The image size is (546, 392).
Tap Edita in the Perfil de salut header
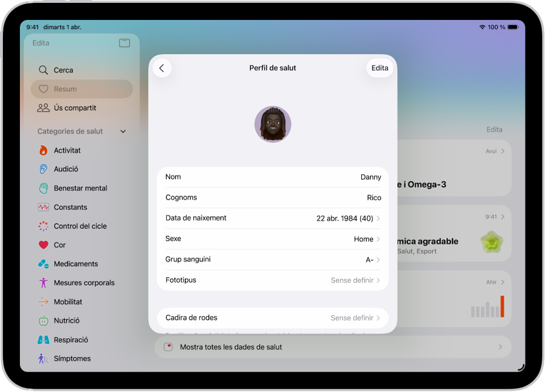(379, 68)
